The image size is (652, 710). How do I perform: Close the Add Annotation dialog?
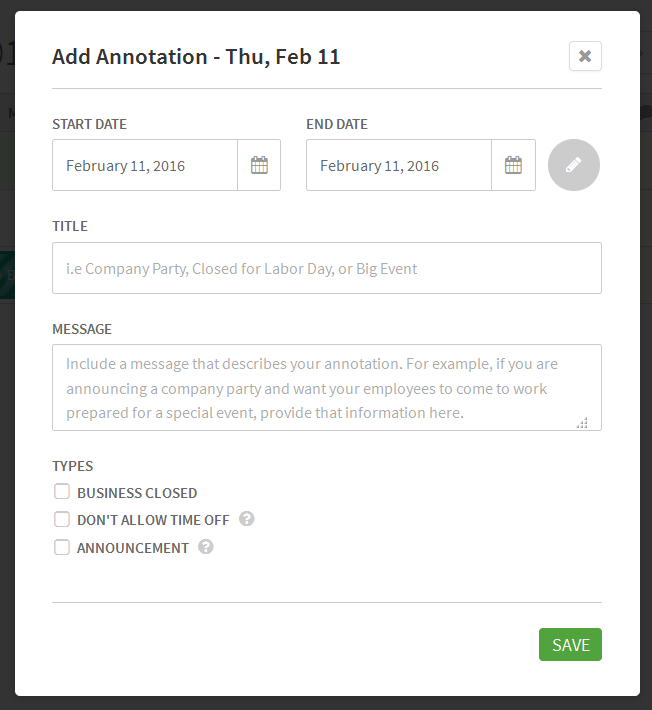(x=585, y=56)
